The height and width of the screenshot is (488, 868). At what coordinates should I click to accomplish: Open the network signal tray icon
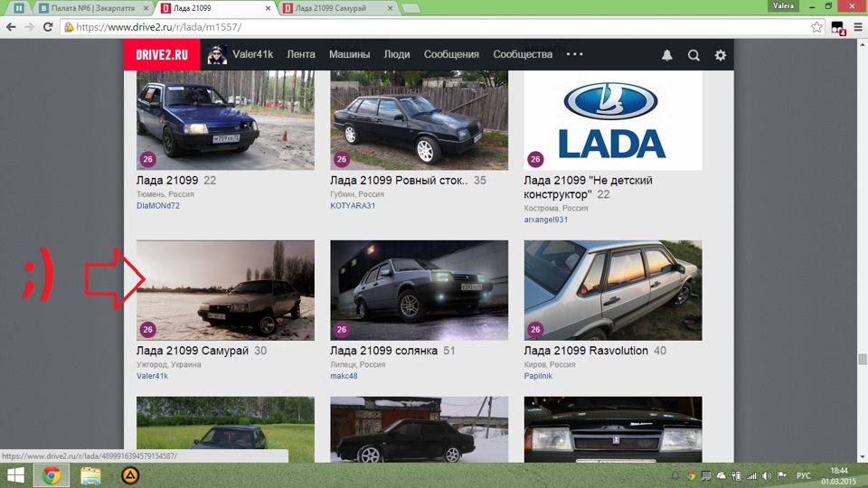(751, 476)
